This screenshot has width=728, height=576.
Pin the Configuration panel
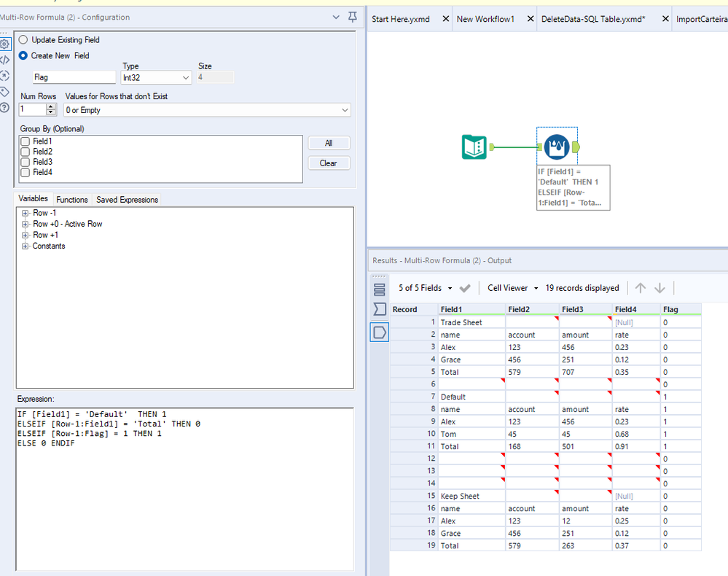click(x=353, y=17)
